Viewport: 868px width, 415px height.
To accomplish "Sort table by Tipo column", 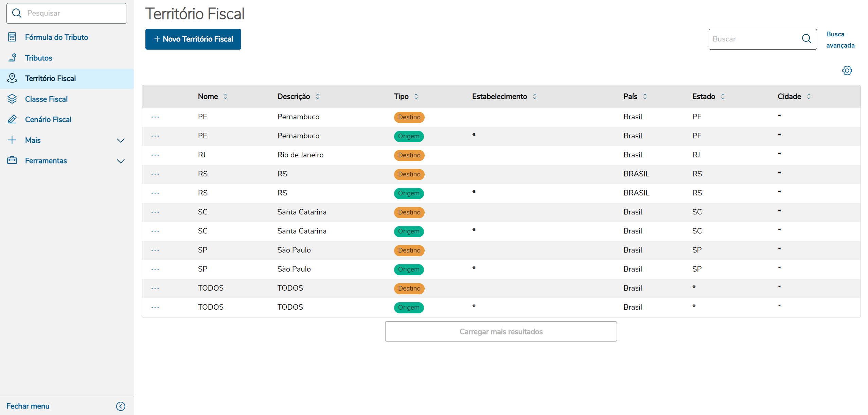I will coord(416,97).
